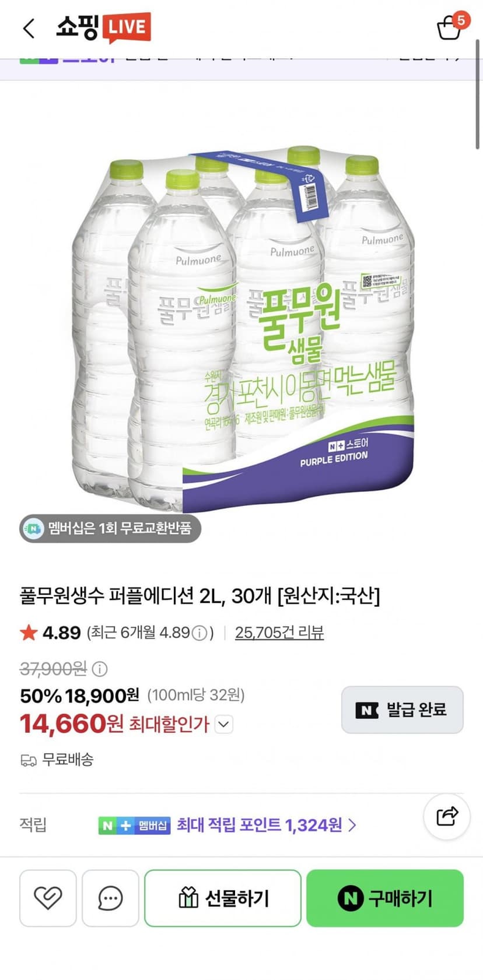Tap the 발급 완료 coupon button
The image size is (483, 980).
click(x=402, y=709)
